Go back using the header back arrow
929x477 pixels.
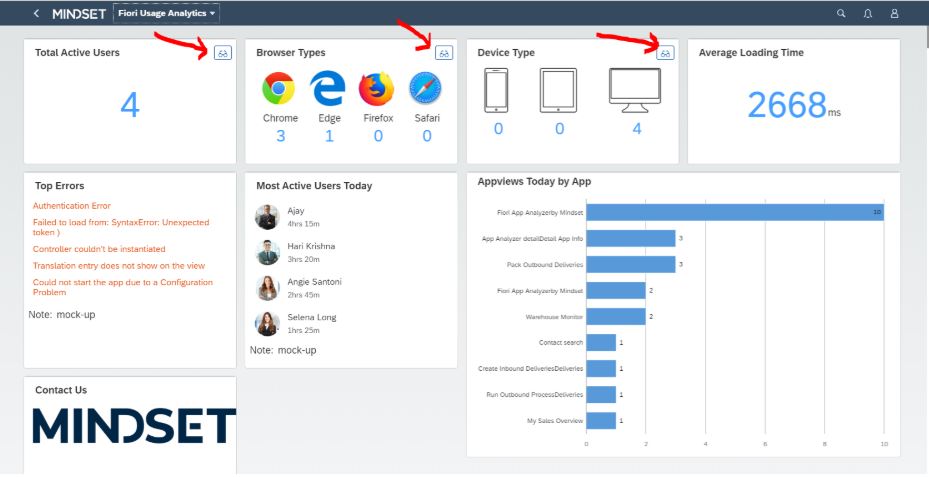[x=36, y=13]
